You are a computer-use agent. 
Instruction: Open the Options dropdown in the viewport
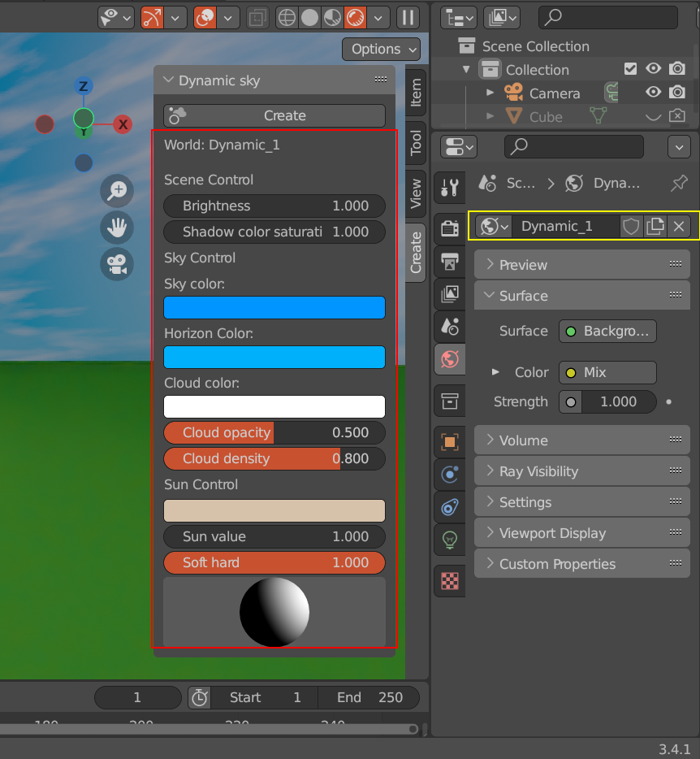[x=381, y=49]
